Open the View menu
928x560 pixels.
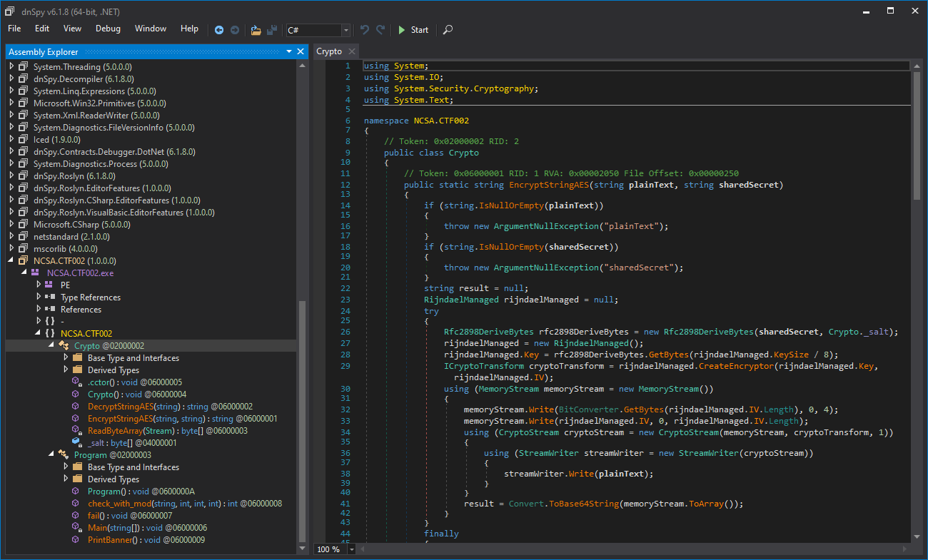coord(72,29)
